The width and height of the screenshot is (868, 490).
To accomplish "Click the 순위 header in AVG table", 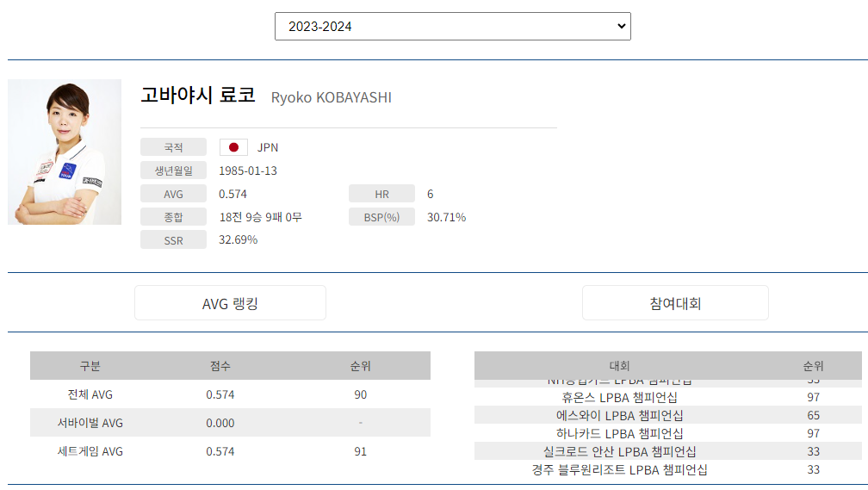I will coord(360,366).
